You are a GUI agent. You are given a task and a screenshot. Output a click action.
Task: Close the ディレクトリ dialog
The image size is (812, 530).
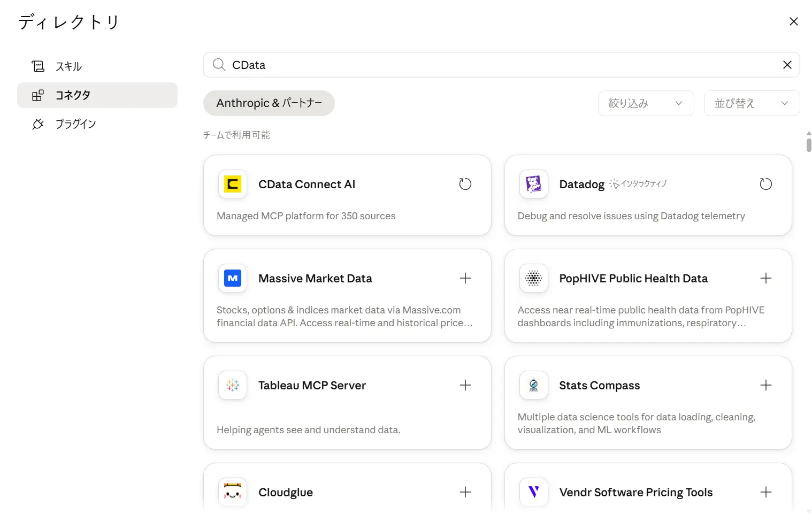coord(793,21)
